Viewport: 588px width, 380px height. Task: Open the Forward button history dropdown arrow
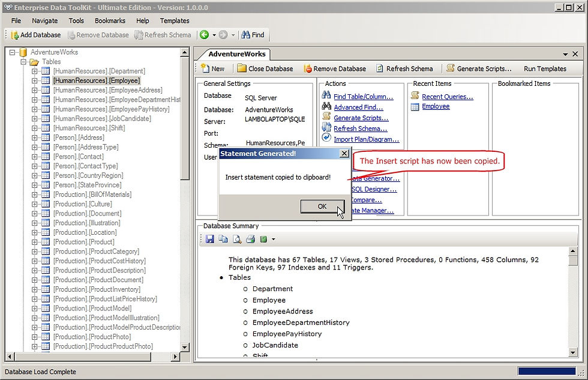(x=233, y=35)
